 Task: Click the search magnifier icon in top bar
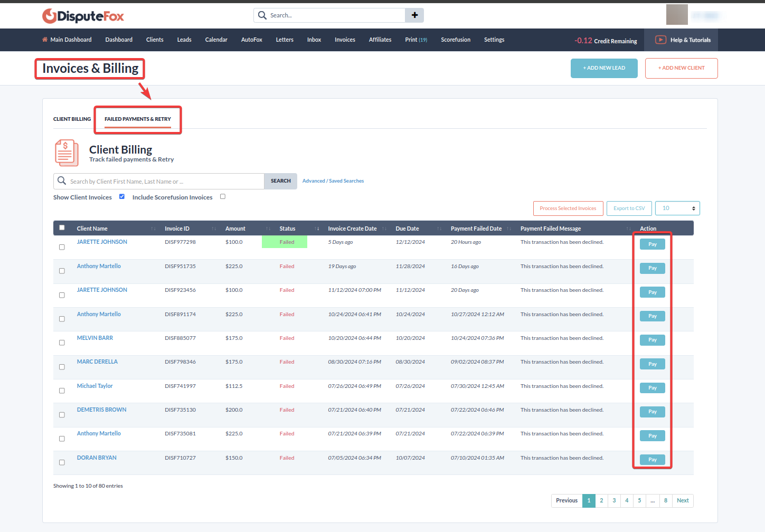262,15
